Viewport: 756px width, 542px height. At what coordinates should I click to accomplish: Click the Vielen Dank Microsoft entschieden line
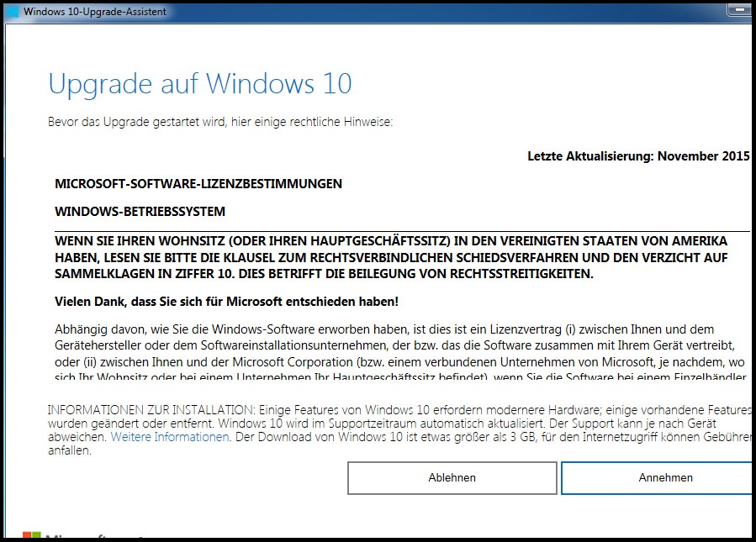(x=226, y=301)
